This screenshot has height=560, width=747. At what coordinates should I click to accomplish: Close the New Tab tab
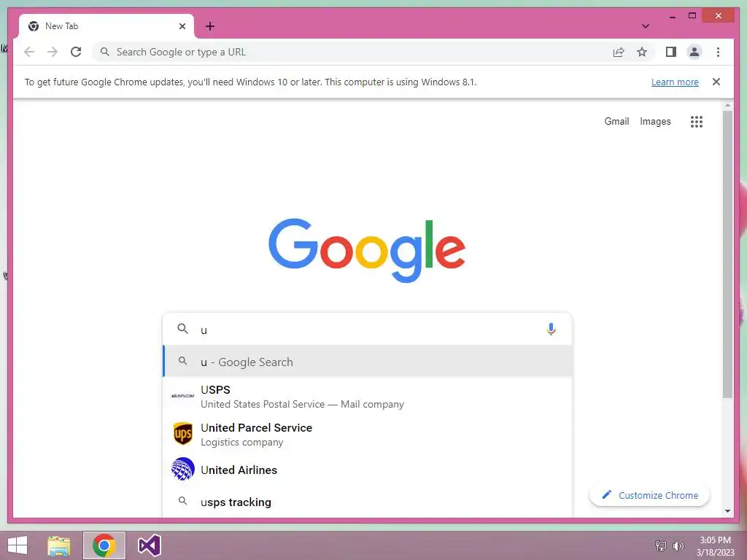182,26
